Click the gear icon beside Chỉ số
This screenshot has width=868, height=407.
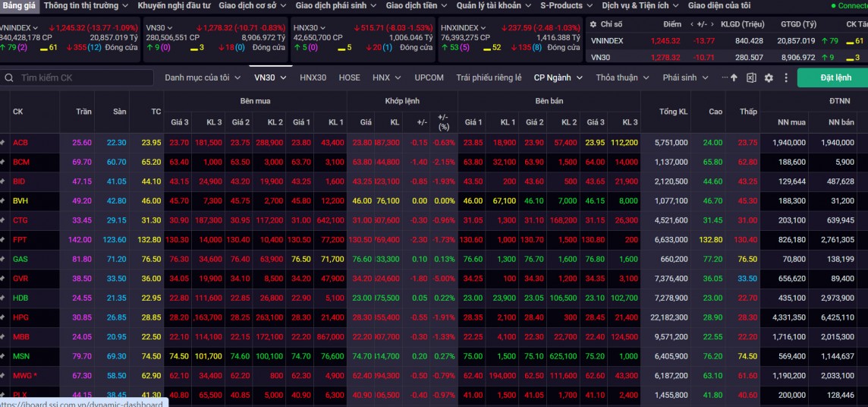click(592, 24)
